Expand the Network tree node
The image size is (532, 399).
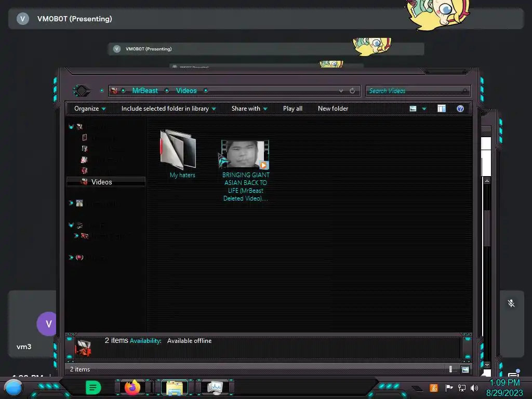(71, 257)
